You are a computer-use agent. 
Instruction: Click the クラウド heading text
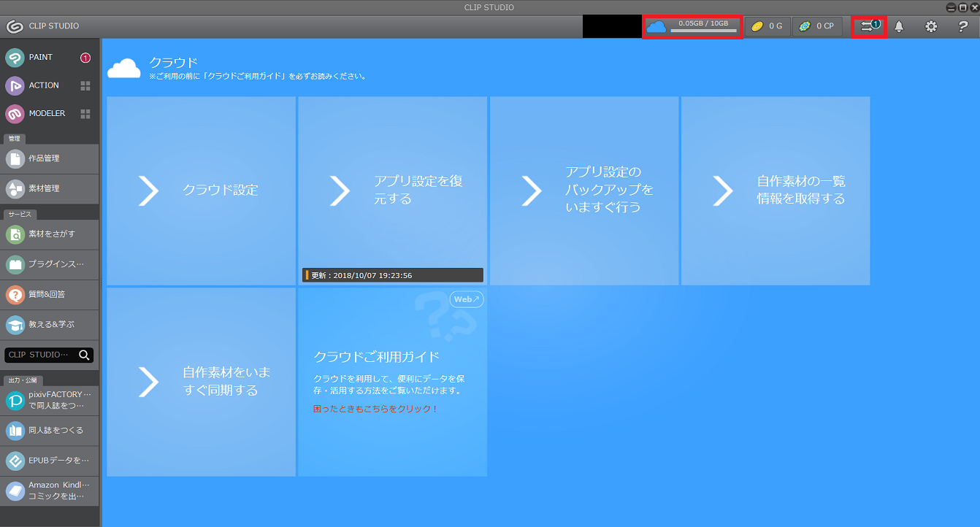coord(174,63)
